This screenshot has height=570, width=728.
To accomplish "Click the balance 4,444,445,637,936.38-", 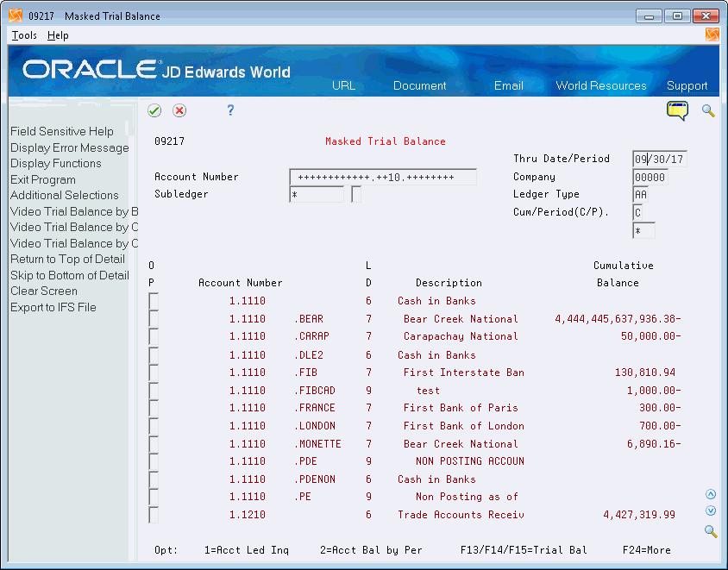I will pyautogui.click(x=618, y=319).
